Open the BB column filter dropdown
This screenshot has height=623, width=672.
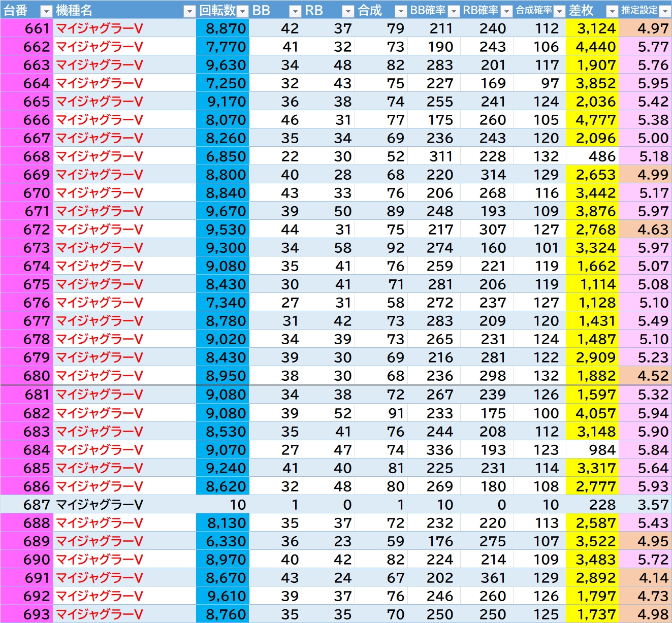pyautogui.click(x=296, y=11)
